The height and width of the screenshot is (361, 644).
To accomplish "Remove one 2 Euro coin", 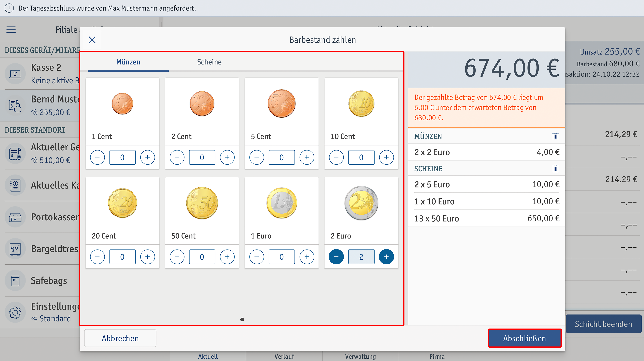I will click(336, 257).
